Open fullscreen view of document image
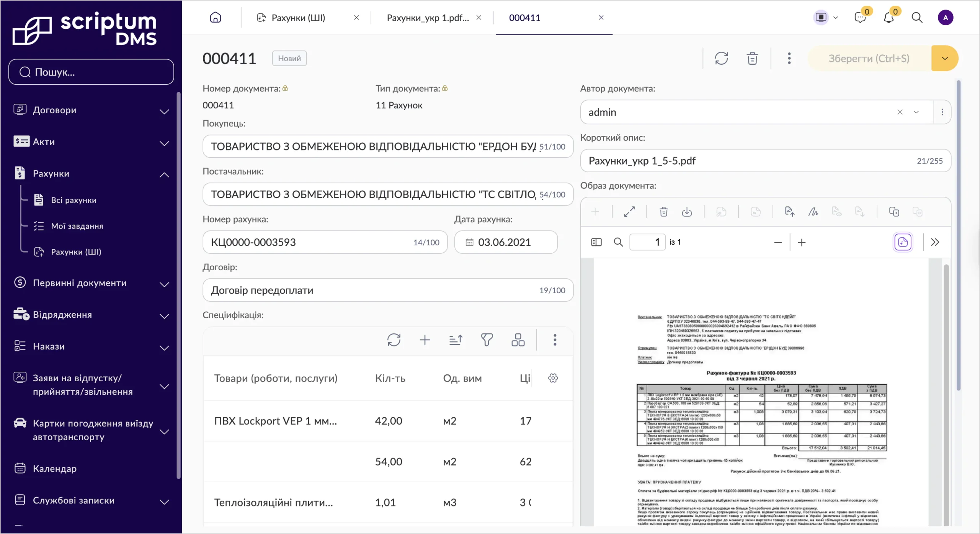 (x=629, y=212)
